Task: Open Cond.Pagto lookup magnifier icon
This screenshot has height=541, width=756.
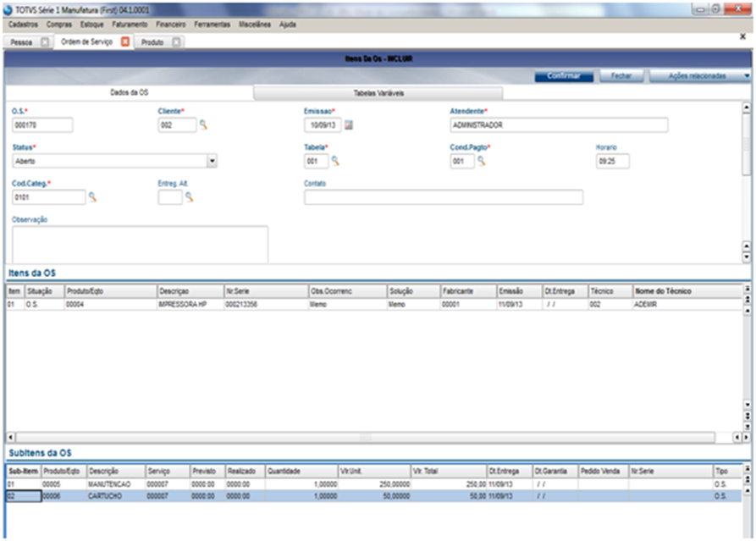Action: [x=481, y=161]
